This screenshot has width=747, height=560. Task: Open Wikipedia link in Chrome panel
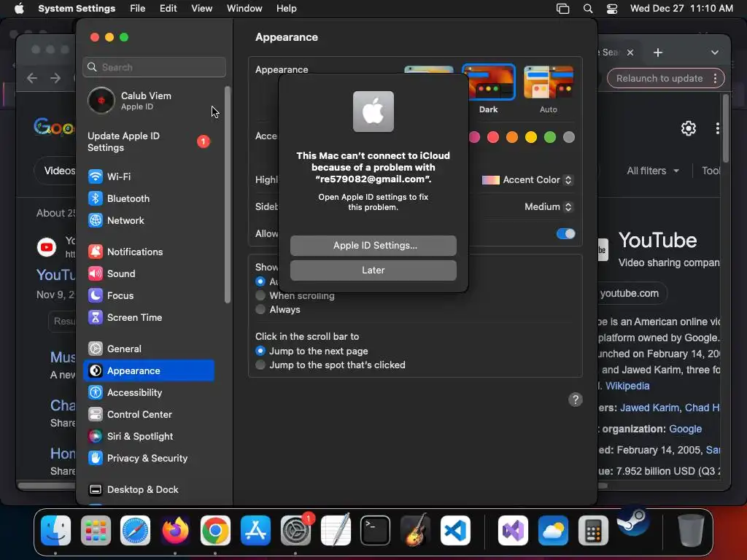(x=627, y=386)
